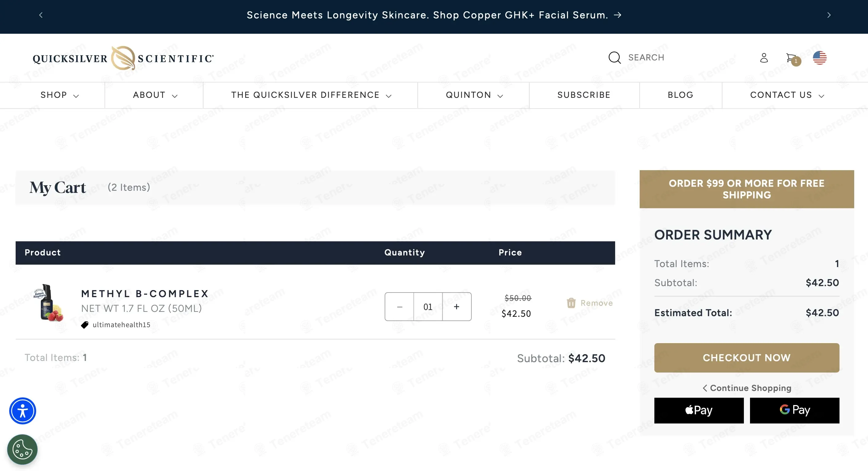Click the Methyl B-Complex product thumbnail
Screen dimensions: 868x471
point(48,302)
